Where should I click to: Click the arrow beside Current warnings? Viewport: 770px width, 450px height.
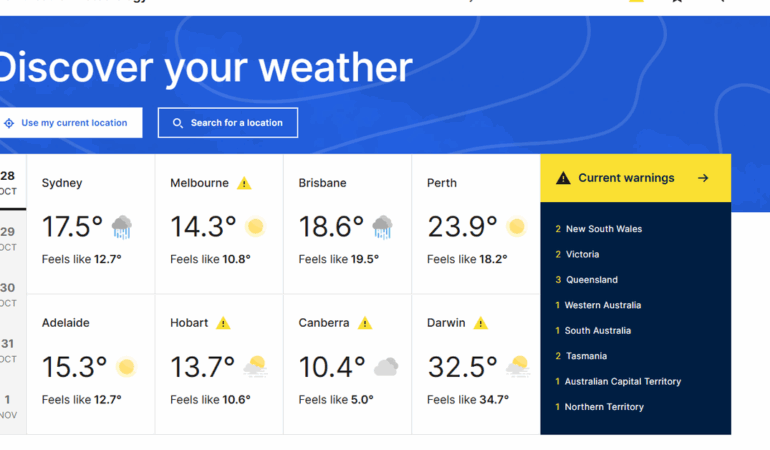[703, 178]
